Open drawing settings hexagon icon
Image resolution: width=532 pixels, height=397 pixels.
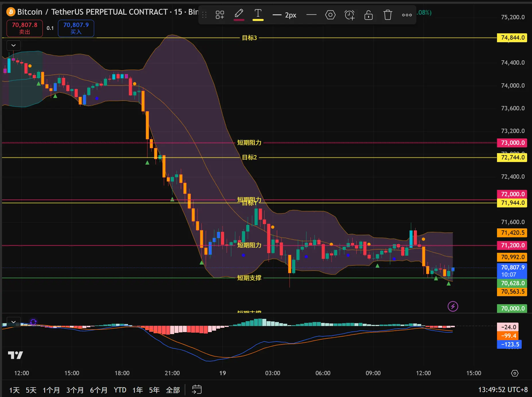(x=330, y=15)
